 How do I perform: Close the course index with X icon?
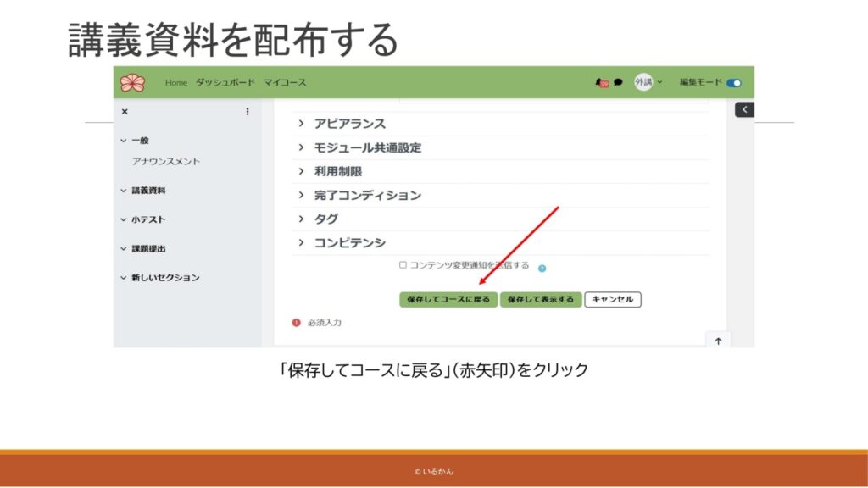pos(125,112)
